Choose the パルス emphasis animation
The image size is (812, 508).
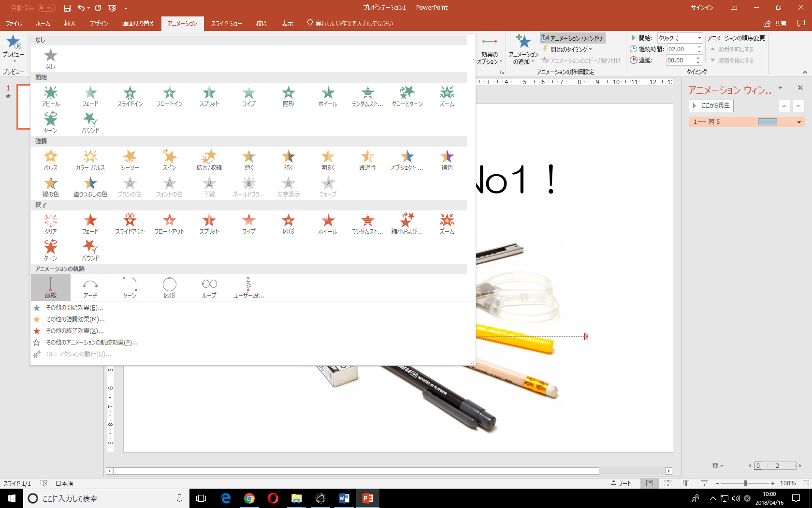point(51,160)
